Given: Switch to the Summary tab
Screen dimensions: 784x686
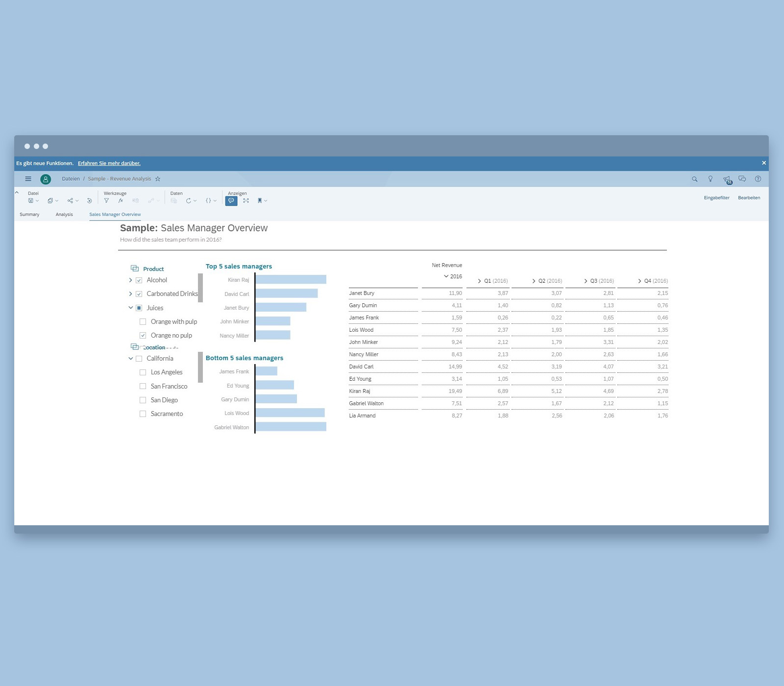Looking at the screenshot, I should coord(29,215).
